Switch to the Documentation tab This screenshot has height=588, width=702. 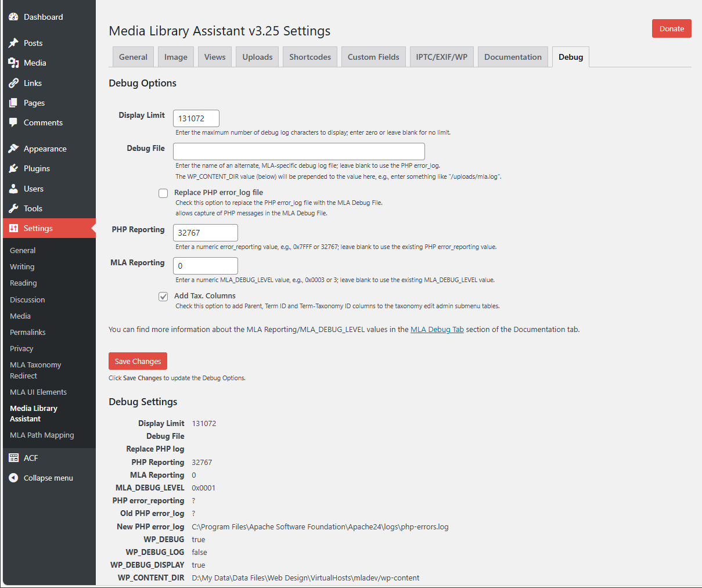click(513, 56)
